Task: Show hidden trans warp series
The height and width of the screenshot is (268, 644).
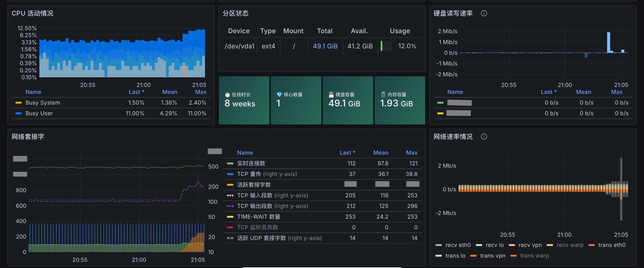Action: (x=534, y=256)
